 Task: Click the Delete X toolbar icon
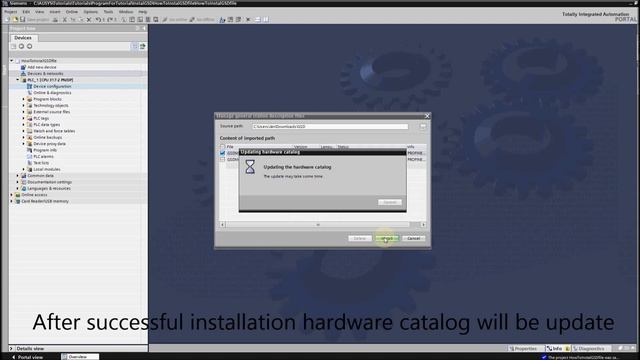pos(89,20)
